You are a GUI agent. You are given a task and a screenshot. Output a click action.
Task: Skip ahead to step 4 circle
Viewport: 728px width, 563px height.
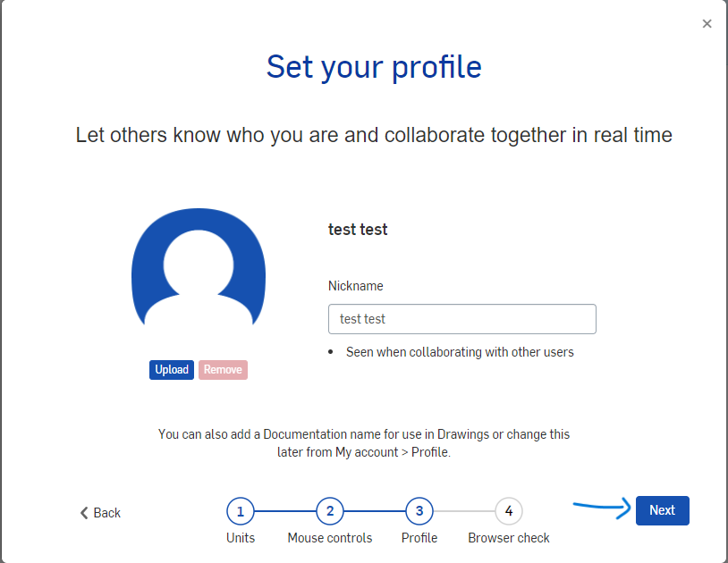click(x=509, y=512)
